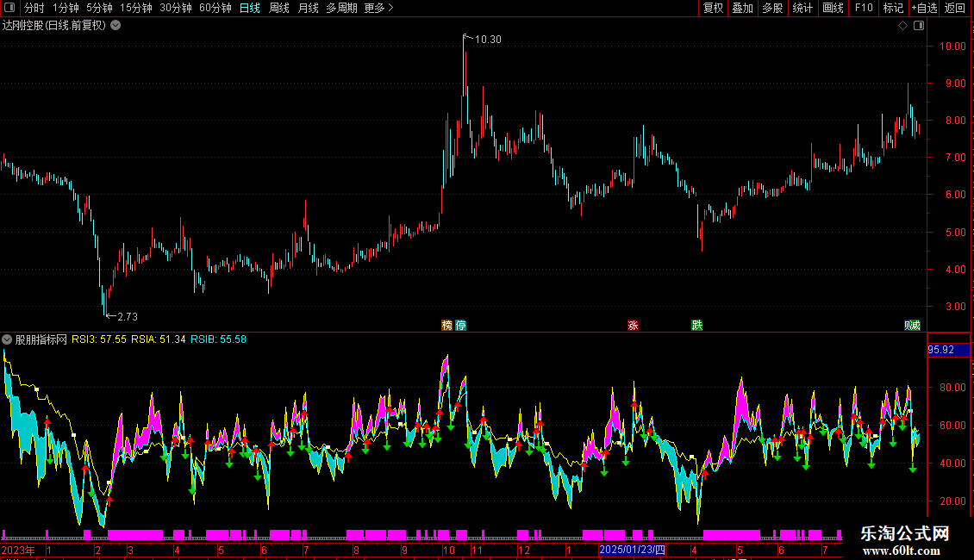Viewport: 974px width, 560px height.
Task: Toggle 叠加 overlay comparison
Action: click(x=743, y=8)
